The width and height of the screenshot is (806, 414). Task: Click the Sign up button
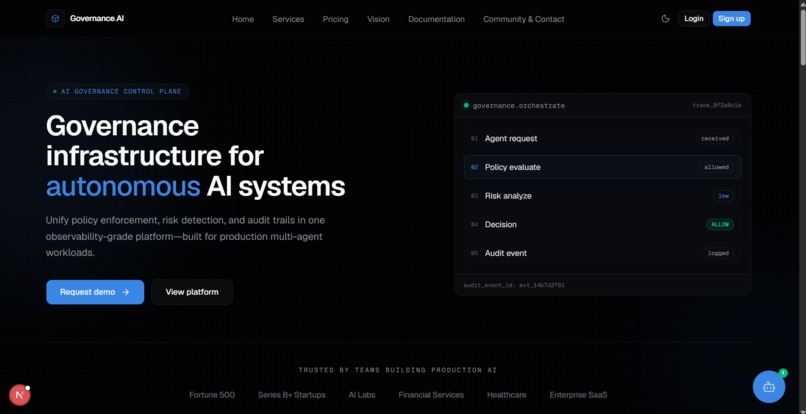click(x=731, y=19)
